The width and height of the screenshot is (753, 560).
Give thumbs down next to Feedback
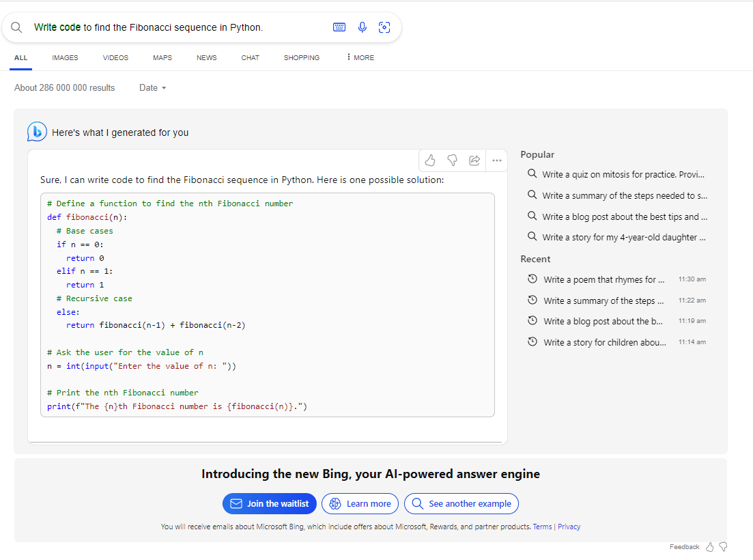[723, 547]
